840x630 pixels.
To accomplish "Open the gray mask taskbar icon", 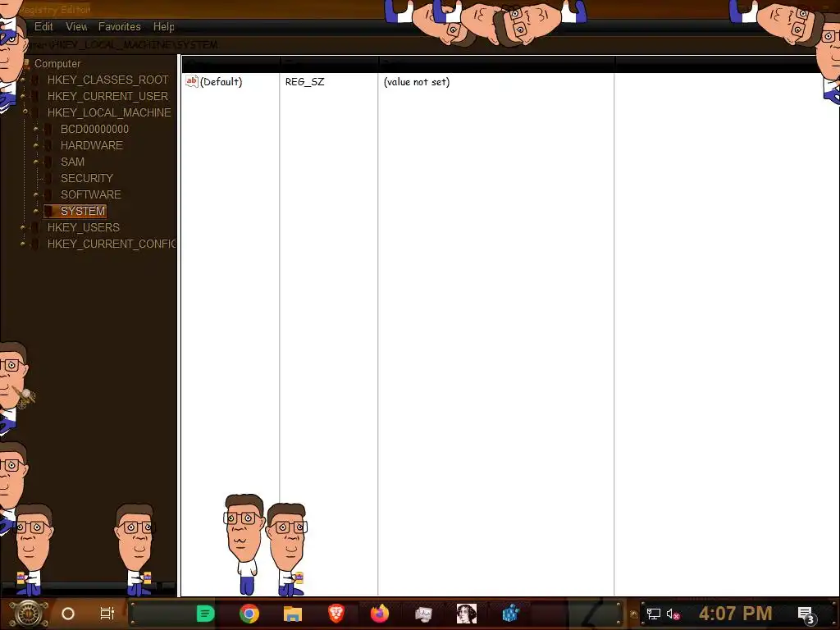I will pyautogui.click(x=423, y=614).
